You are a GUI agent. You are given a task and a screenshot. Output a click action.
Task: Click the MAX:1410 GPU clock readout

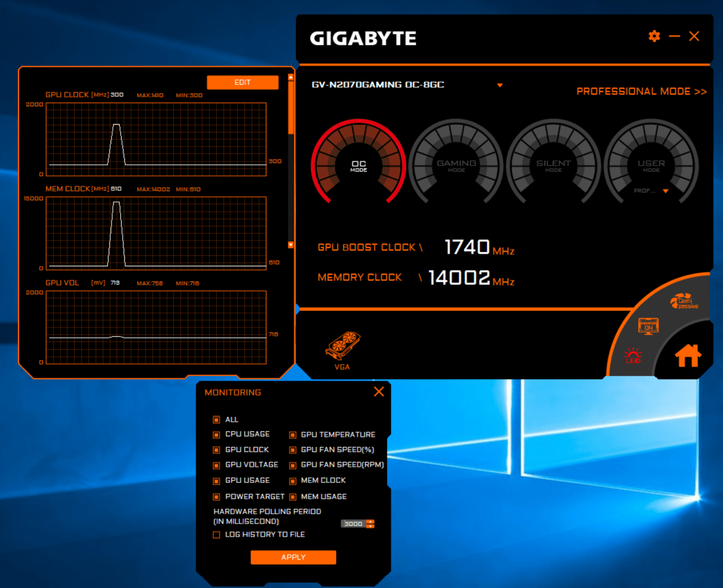[x=150, y=95]
